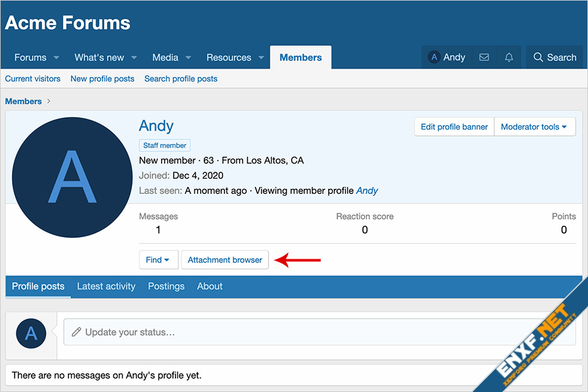Open the Find dropdown button
Viewport: 588px width, 392px height.
click(158, 260)
